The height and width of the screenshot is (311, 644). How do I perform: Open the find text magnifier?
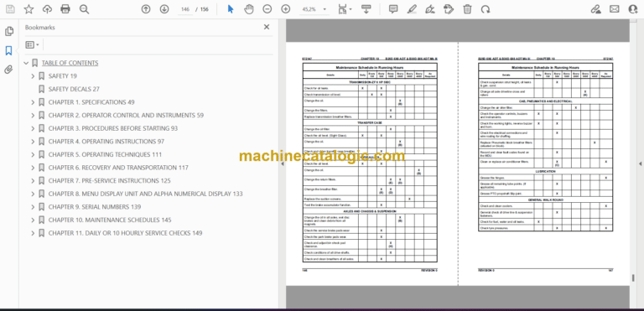pos(84,9)
